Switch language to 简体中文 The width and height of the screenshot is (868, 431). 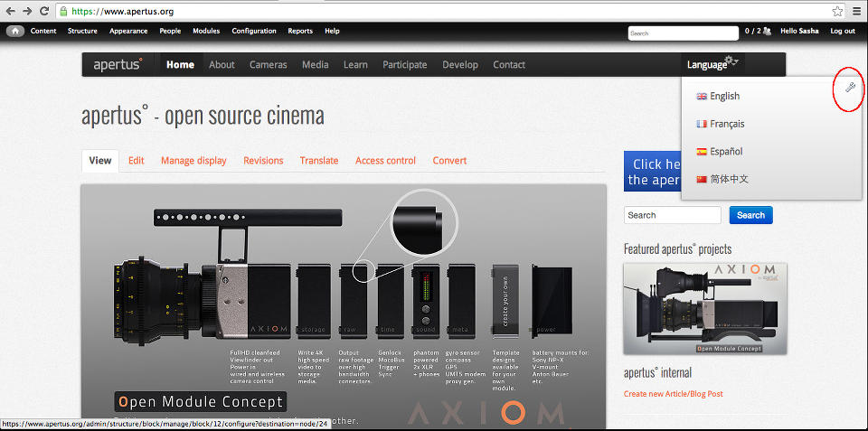click(x=730, y=179)
